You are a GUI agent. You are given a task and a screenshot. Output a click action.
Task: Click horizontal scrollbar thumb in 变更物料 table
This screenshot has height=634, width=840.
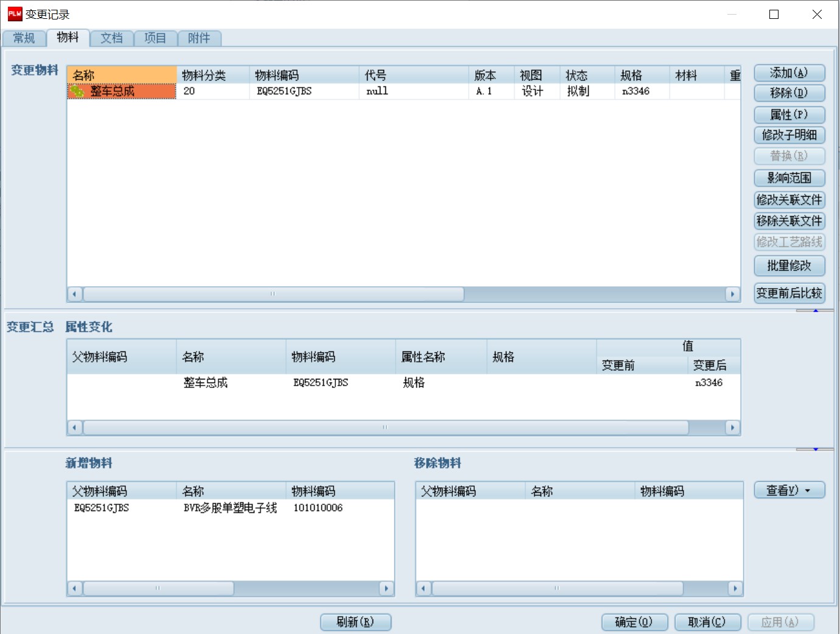(x=273, y=294)
